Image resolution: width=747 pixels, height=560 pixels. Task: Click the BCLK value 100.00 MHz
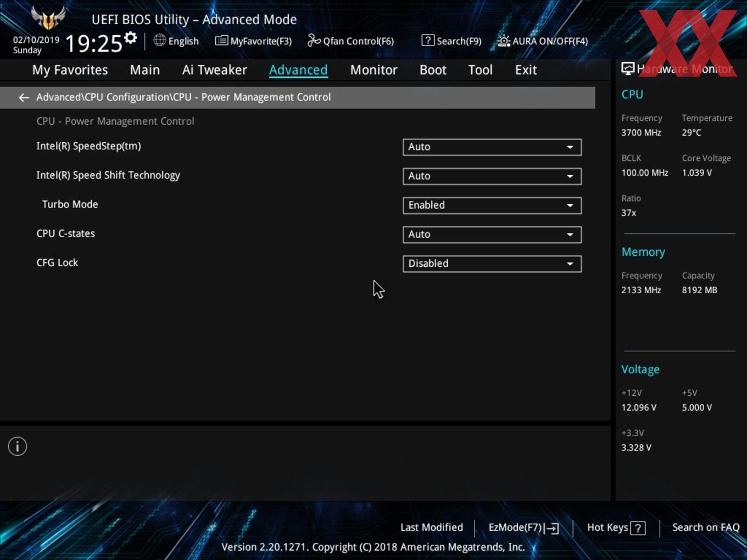click(645, 172)
